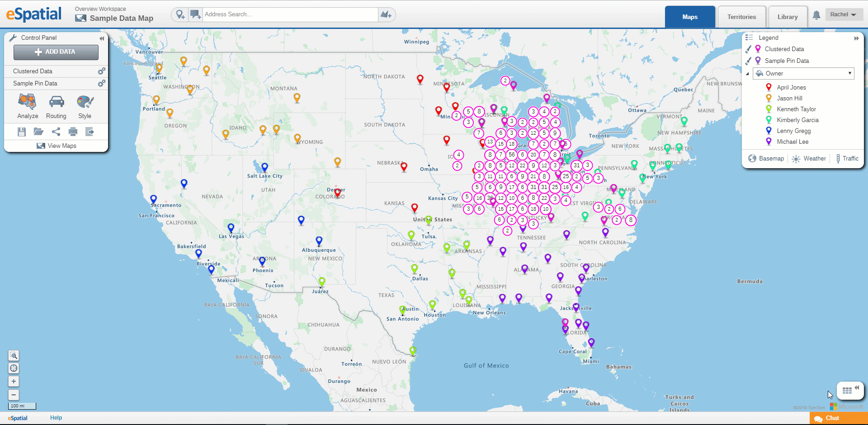Open the Routing tool
The height and width of the screenshot is (425, 868).
pos(56,106)
